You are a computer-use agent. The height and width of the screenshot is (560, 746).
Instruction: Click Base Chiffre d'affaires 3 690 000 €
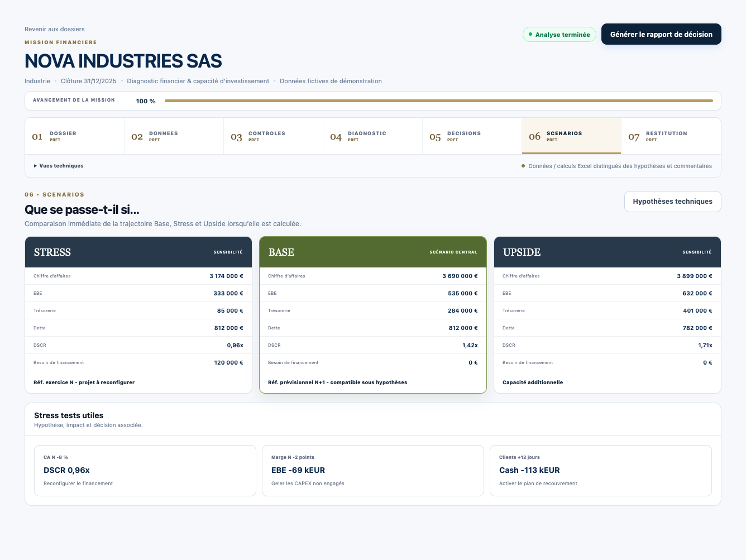click(x=373, y=276)
